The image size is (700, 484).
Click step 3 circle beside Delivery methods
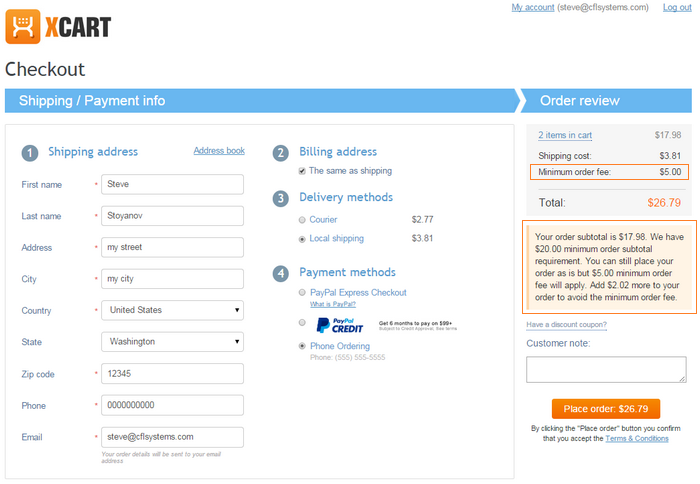pyautogui.click(x=281, y=198)
